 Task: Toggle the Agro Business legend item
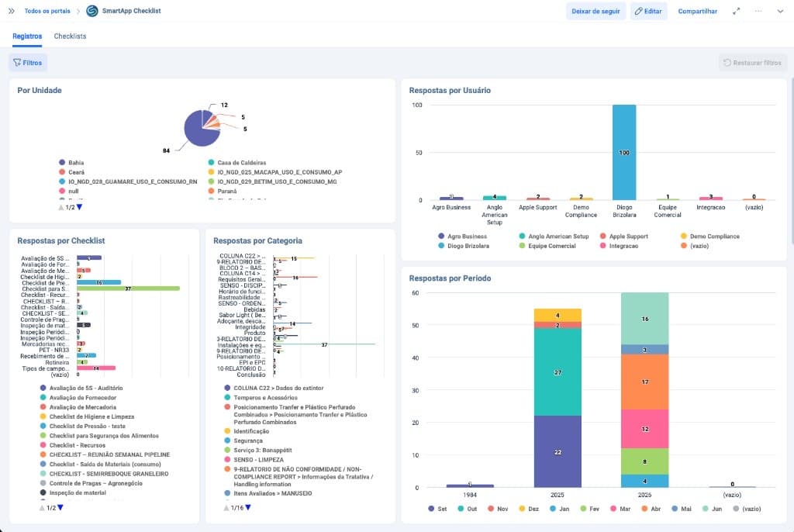(x=462, y=236)
